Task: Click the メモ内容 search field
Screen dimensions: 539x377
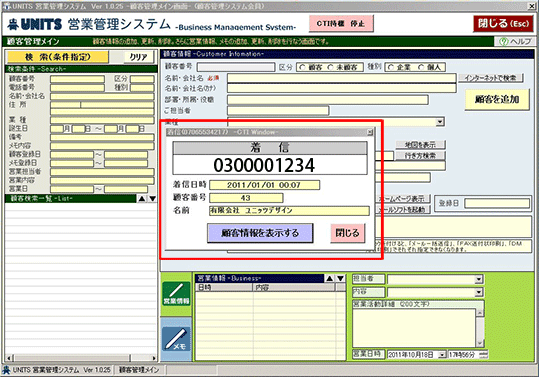Action: point(102,146)
